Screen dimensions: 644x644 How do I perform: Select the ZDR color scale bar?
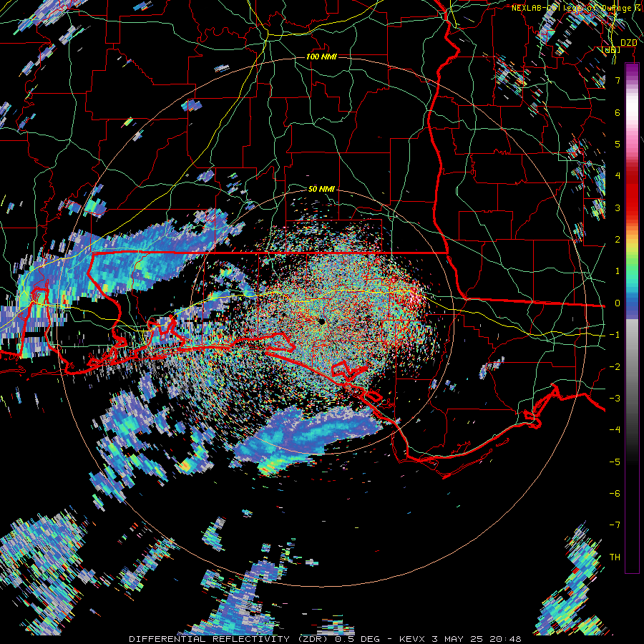(x=632, y=318)
